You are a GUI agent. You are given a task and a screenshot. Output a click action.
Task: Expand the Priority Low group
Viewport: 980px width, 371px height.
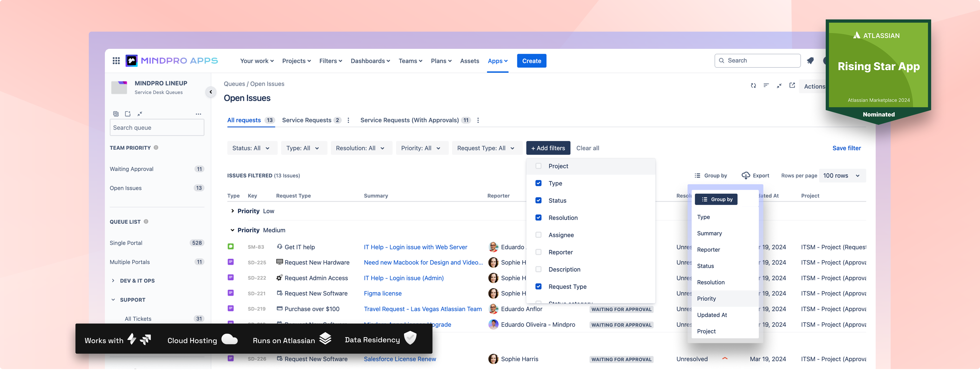click(x=233, y=211)
